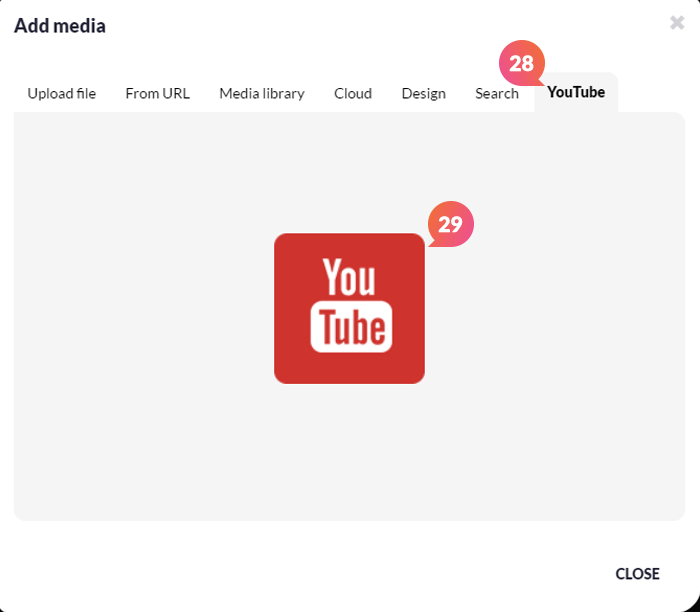Switch to the Search tab

pyautogui.click(x=496, y=94)
